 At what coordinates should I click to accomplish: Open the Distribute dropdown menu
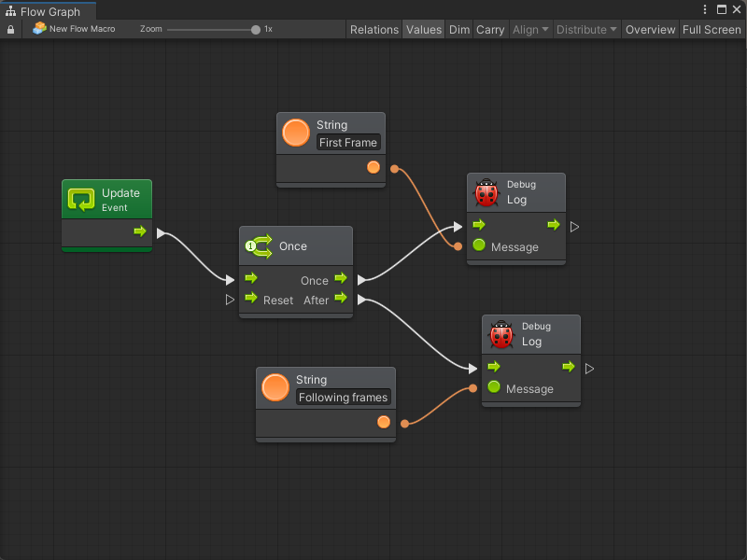(586, 30)
